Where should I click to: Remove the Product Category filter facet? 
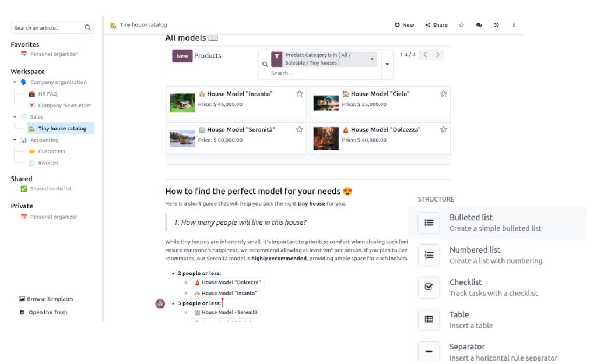[x=372, y=59]
